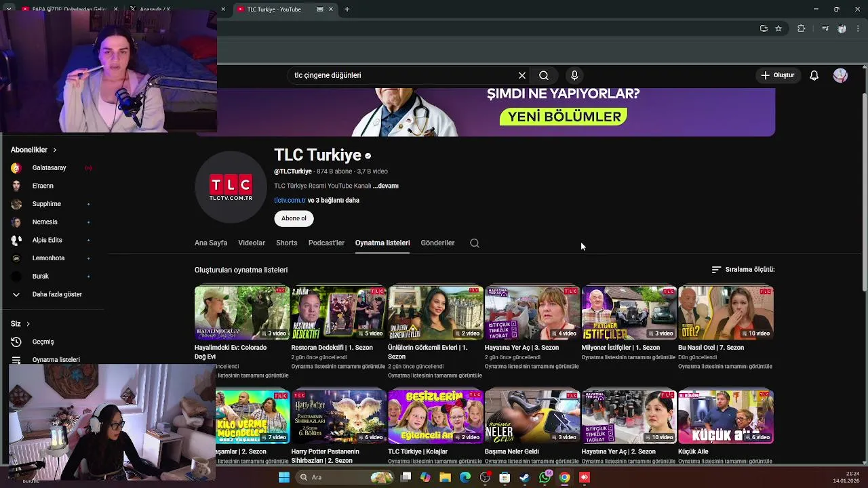
Task: Open the Ana Sayfa channel tab
Action: click(x=211, y=243)
